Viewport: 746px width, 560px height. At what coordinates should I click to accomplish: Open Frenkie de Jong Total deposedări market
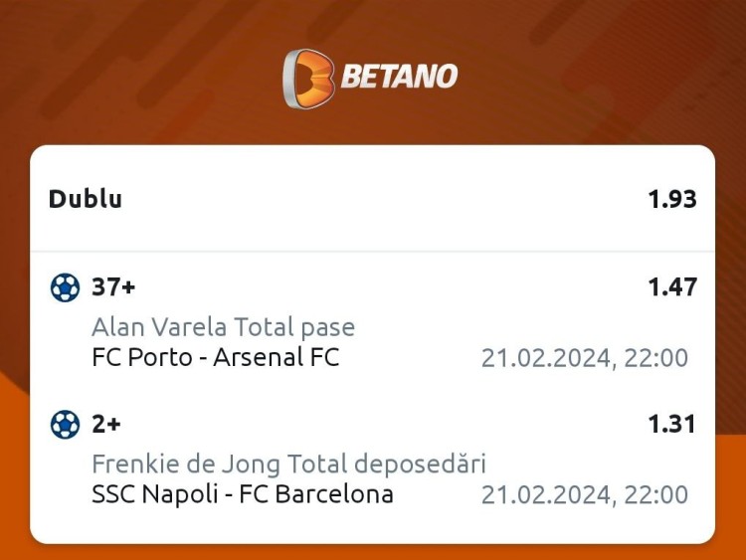coord(288,464)
